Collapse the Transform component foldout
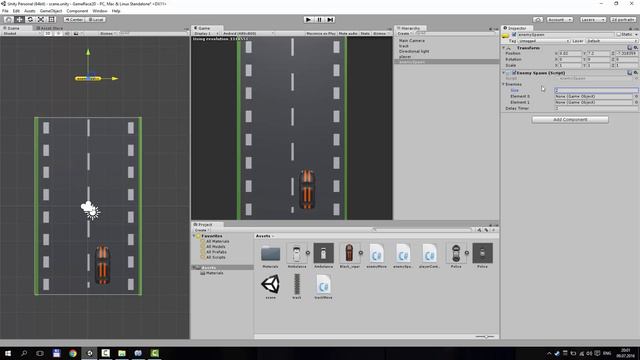The image size is (640, 360). (x=504, y=48)
